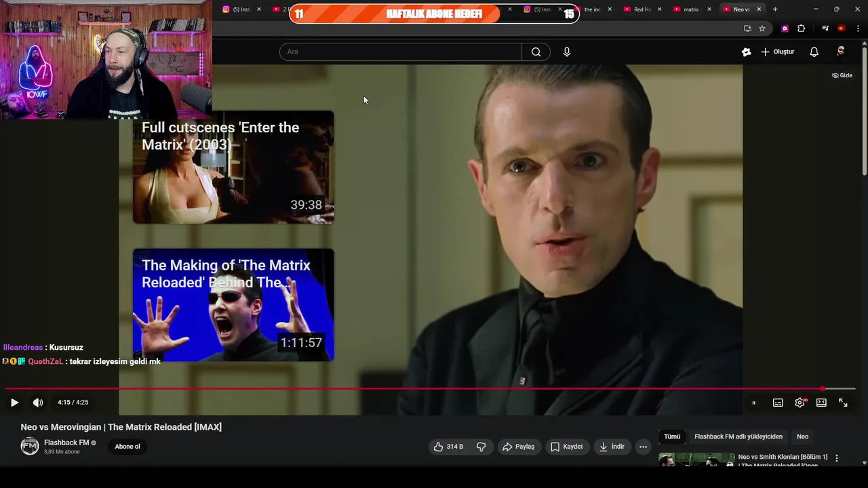Open Extensions puzzle-piece menu
Image resolution: width=868 pixels, height=488 pixels.
(802, 28)
